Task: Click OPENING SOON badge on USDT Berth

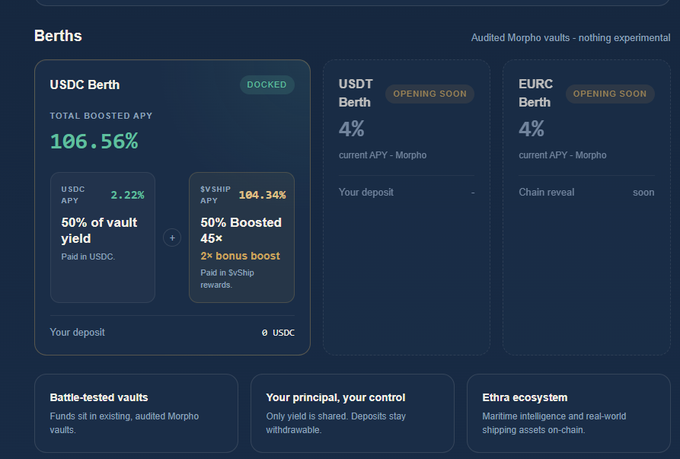Action: coord(430,94)
